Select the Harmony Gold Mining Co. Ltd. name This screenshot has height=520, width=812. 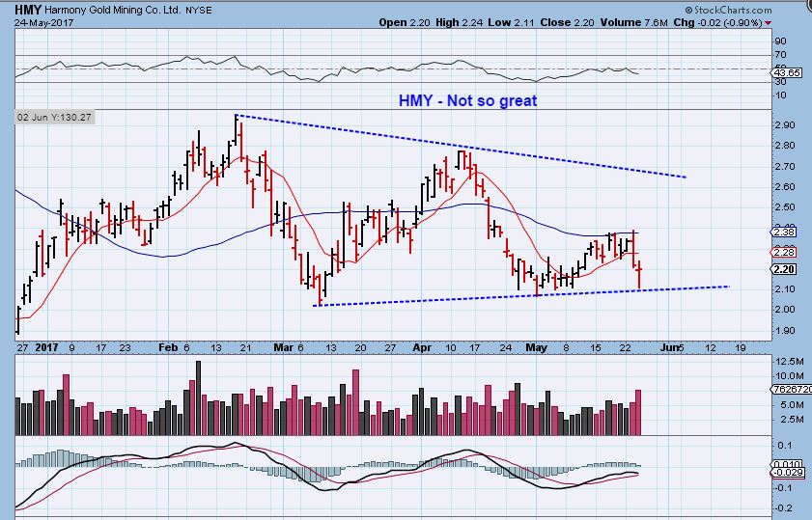(113, 10)
